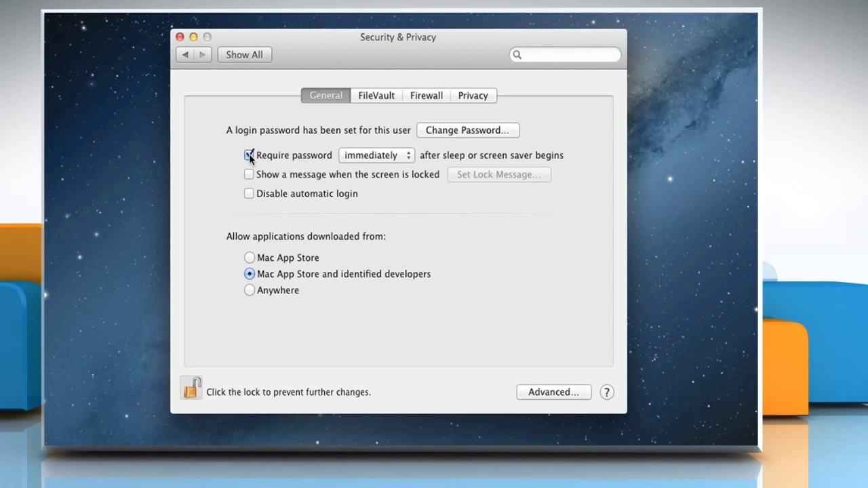Switch to the Firewall tab
868x488 pixels.
[x=426, y=96]
